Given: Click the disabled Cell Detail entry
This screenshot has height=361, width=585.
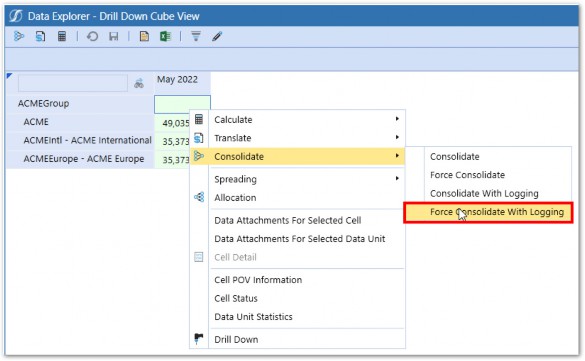Looking at the screenshot, I should click(x=297, y=257).
